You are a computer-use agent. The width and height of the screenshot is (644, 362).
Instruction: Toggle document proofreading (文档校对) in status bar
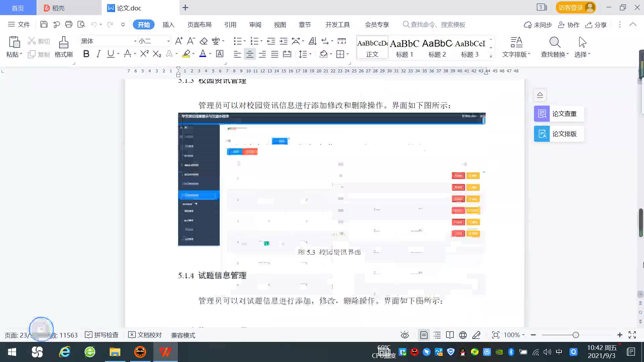click(145, 335)
